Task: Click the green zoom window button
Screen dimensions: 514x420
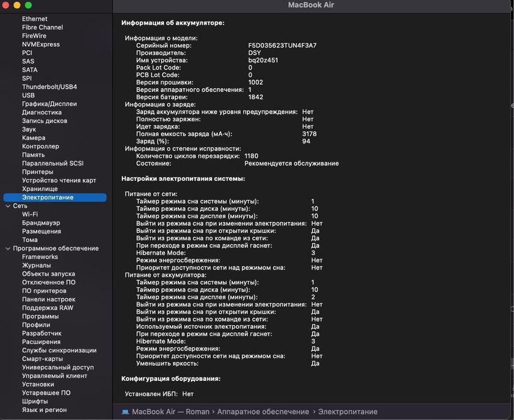Action: (x=28, y=5)
